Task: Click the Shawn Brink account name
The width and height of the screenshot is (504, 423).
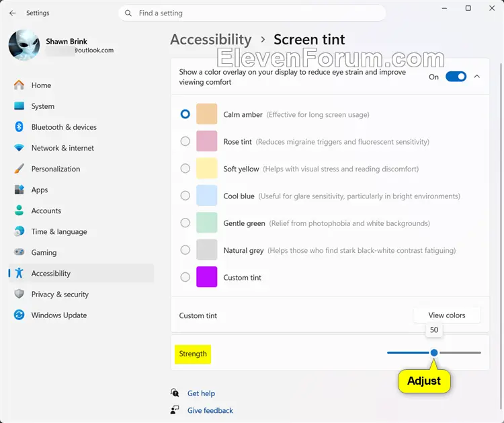Action: [67, 41]
